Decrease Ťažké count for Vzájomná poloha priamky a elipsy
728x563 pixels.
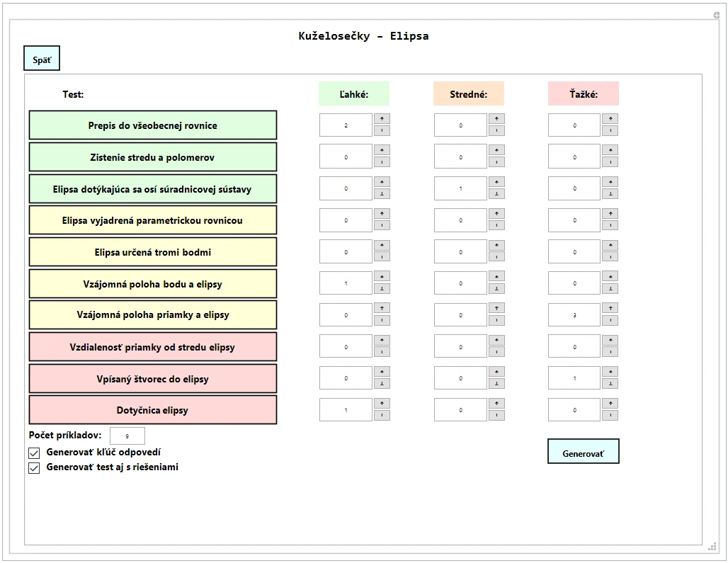pyautogui.click(x=610, y=320)
